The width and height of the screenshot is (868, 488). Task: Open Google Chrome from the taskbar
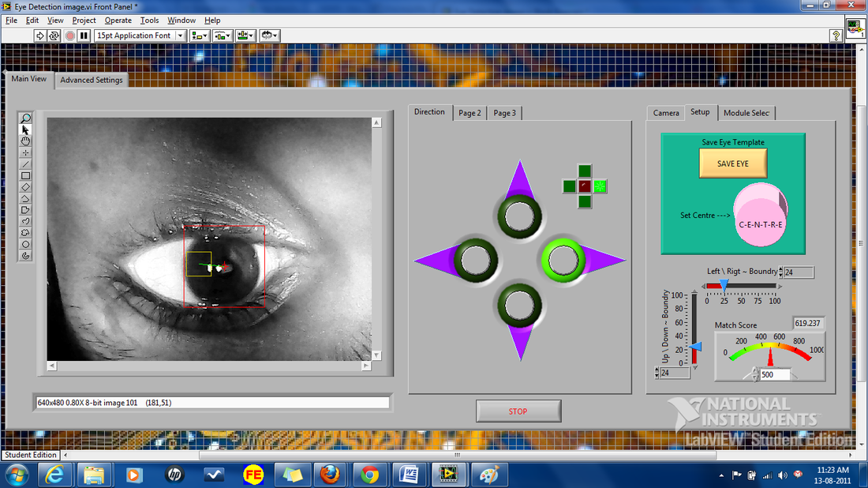pos(370,475)
